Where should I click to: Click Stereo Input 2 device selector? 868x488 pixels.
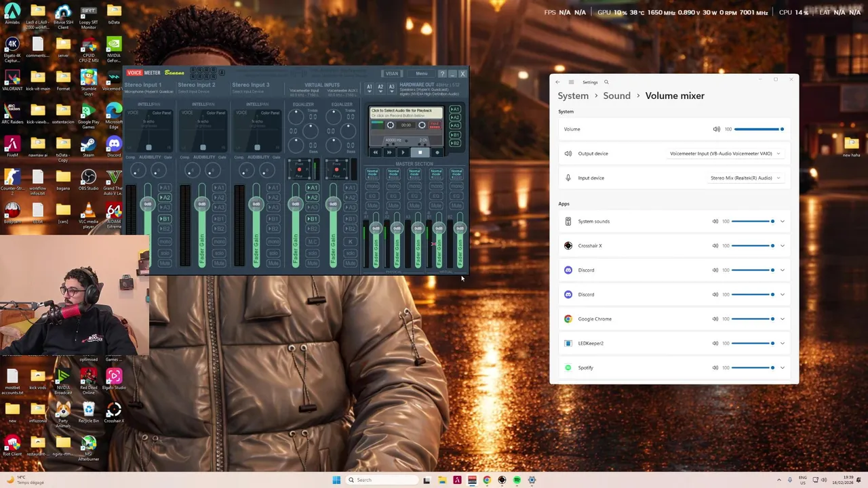click(194, 91)
